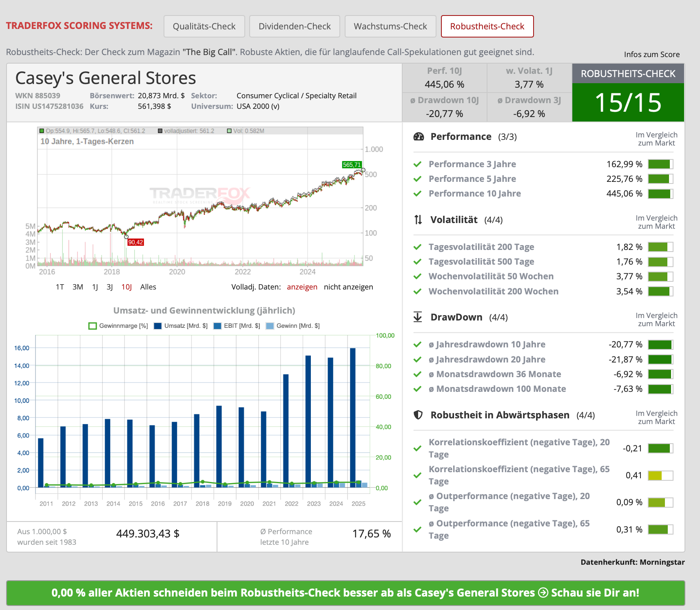Click checkmark next to Jahresdrawdown 20 Jahre

pos(417,360)
